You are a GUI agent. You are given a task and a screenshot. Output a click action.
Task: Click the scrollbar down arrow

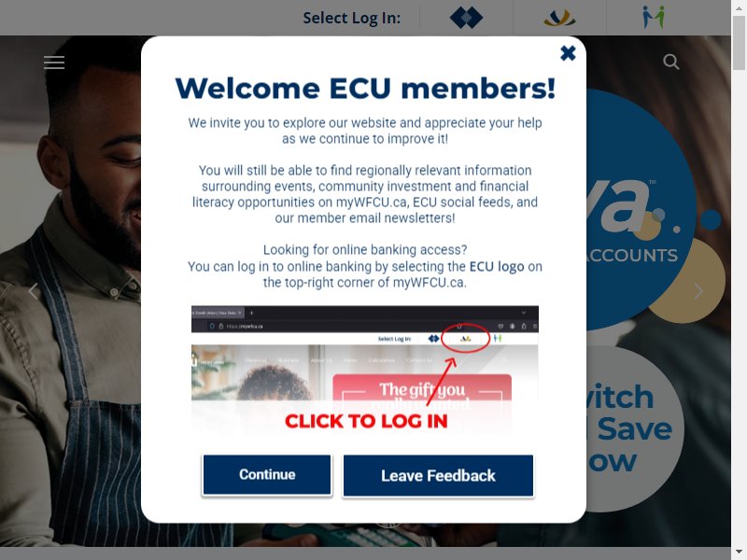coord(739,553)
